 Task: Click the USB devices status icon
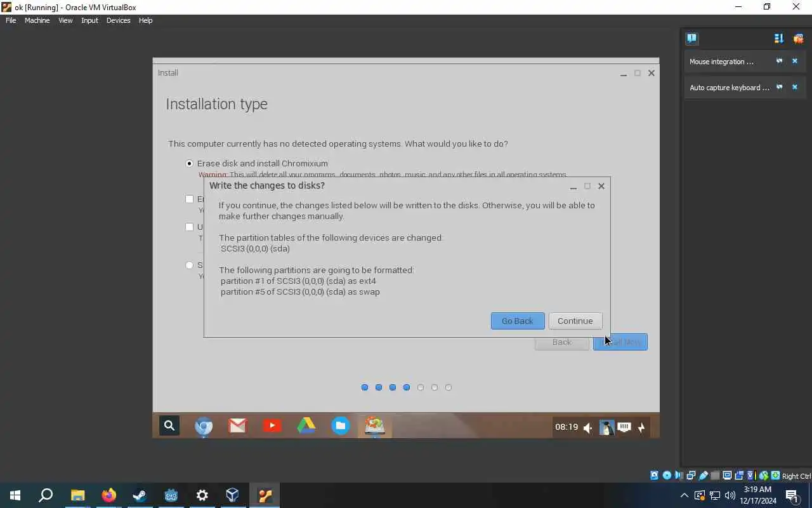tap(703, 476)
